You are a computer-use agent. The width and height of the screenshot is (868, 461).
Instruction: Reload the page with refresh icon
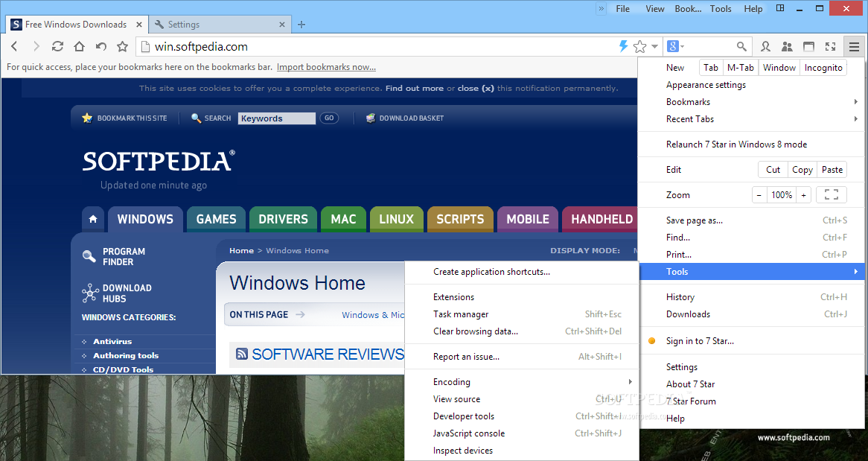pos(57,46)
